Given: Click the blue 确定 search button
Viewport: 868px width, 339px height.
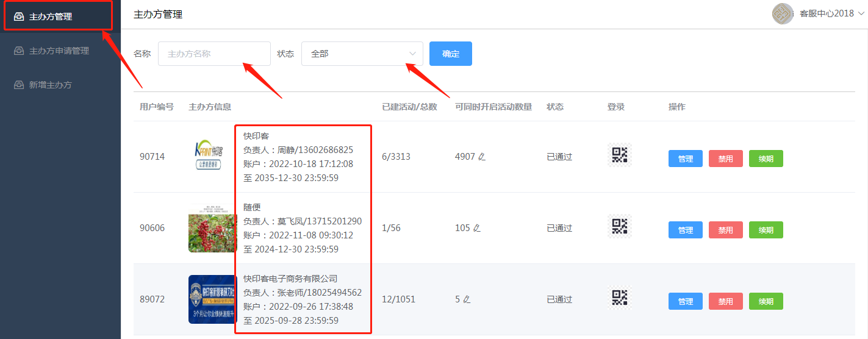Looking at the screenshot, I should tap(450, 54).
